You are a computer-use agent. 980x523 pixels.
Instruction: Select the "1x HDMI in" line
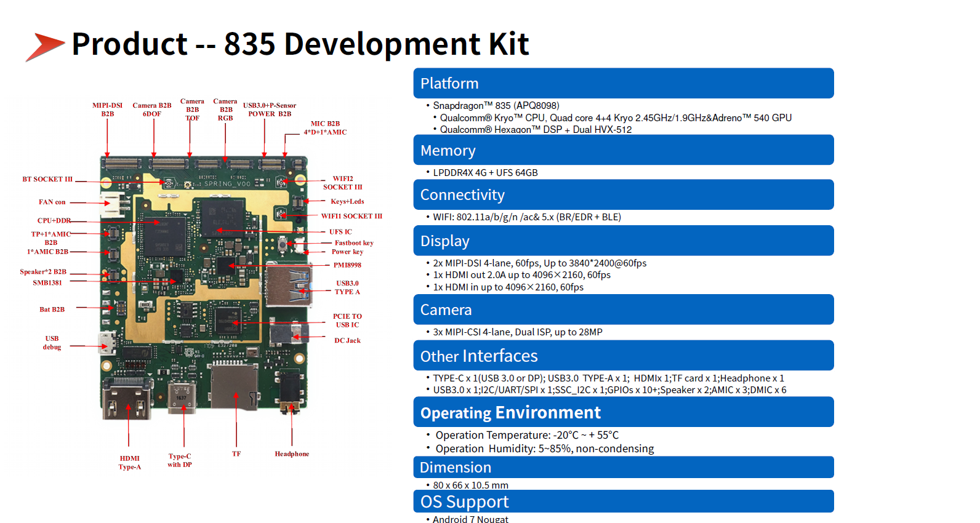[508, 287]
